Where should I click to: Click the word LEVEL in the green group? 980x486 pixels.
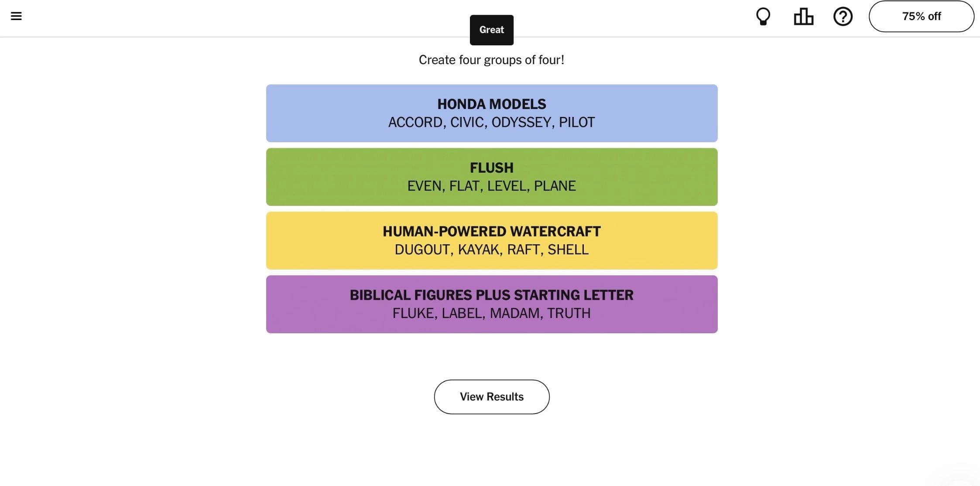tap(507, 186)
